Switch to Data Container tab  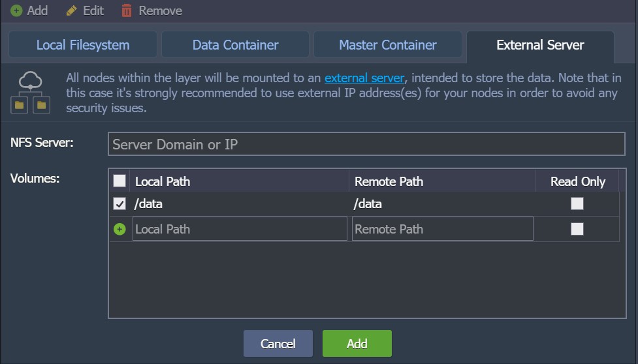(235, 45)
